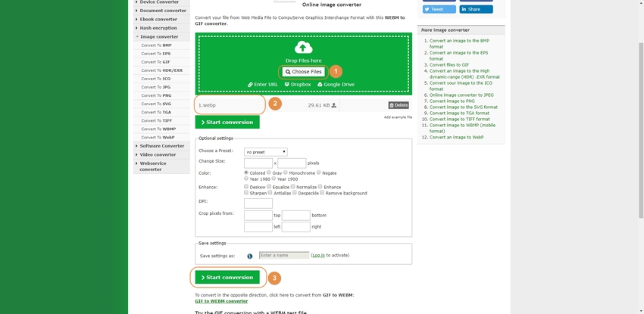Click the crop bottom pixels field
644x314 pixels.
(295, 216)
